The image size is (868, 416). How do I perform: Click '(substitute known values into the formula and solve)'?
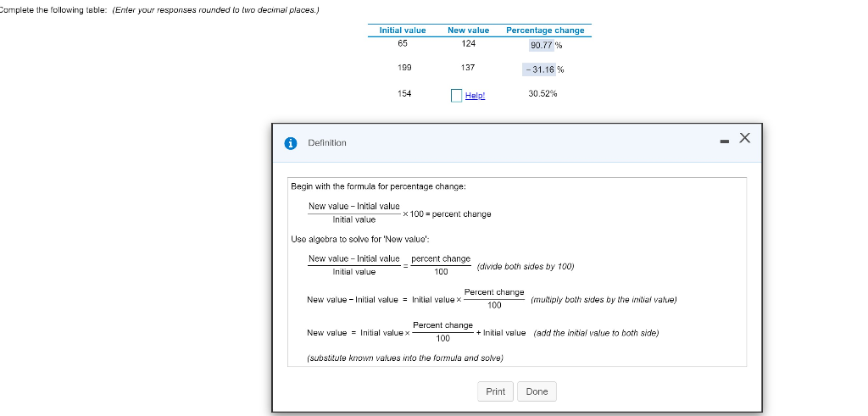405,358
